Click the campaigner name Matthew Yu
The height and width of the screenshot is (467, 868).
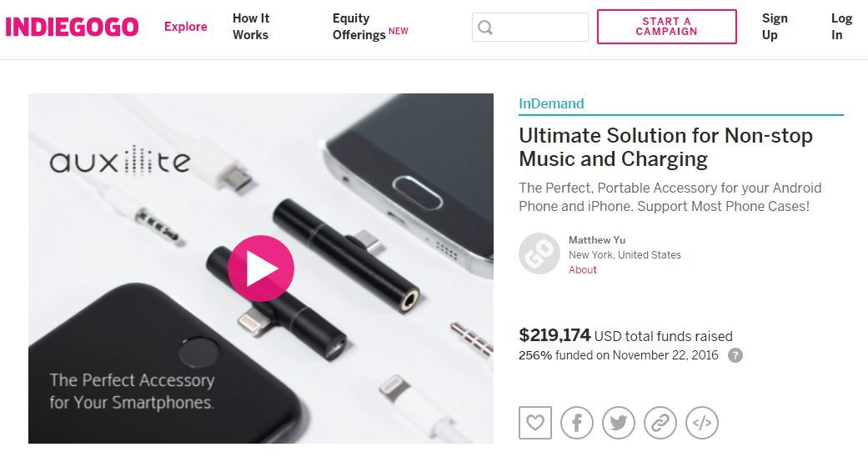point(596,240)
